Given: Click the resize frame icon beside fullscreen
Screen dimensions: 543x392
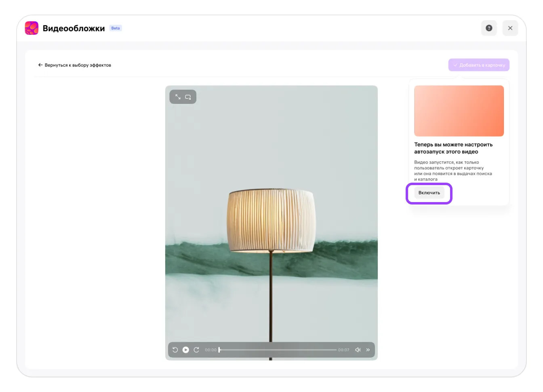Looking at the screenshot, I should click(x=188, y=97).
